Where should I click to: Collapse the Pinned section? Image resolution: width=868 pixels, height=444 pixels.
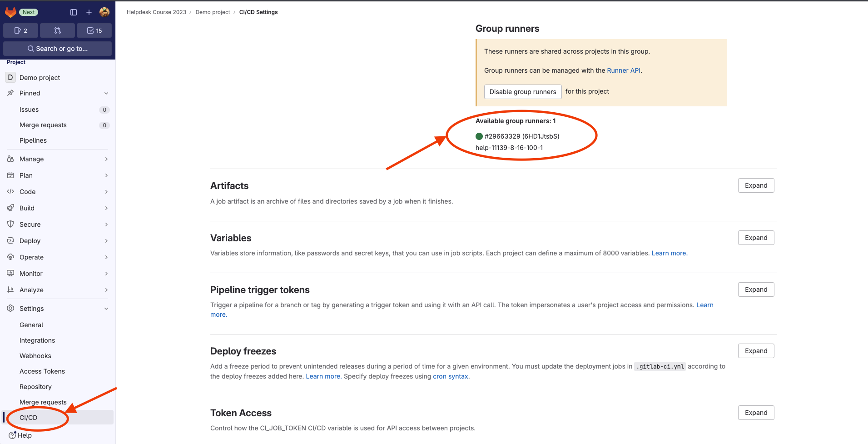point(106,93)
